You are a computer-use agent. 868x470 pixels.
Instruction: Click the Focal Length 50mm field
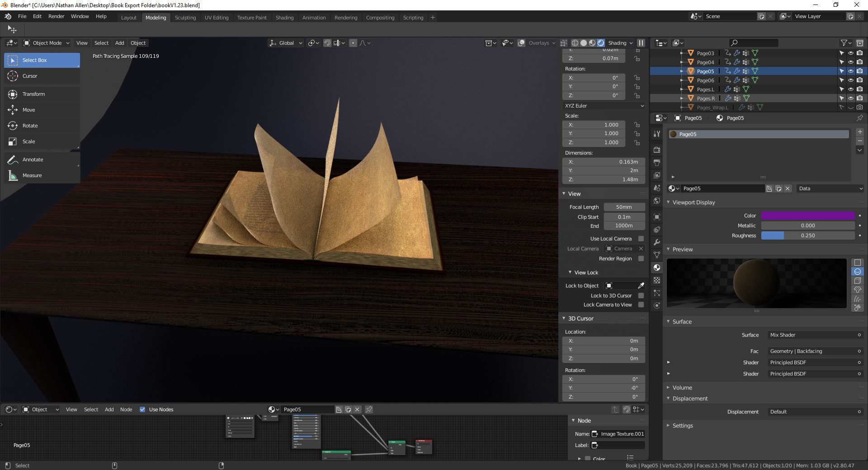[x=624, y=207]
